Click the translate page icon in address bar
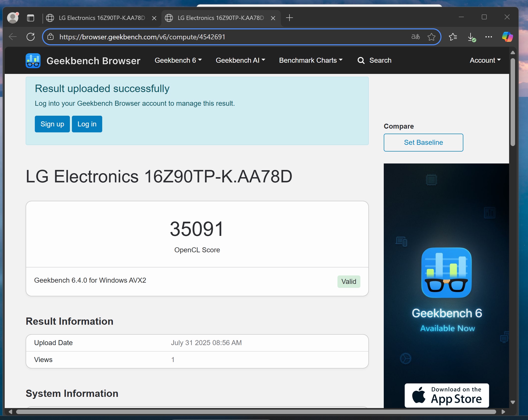Screen dimensions: 528x420 pos(415,37)
